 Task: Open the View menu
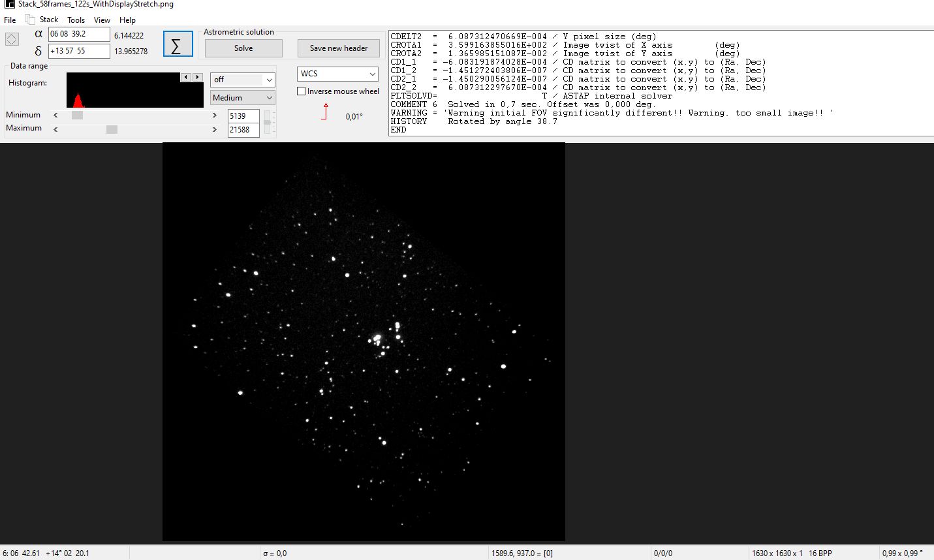(x=102, y=20)
